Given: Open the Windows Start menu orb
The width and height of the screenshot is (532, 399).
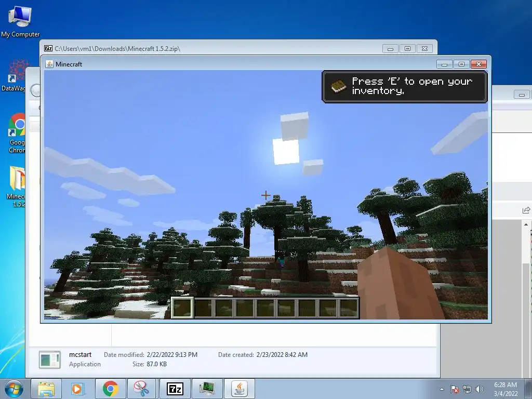Looking at the screenshot, I should tap(14, 389).
